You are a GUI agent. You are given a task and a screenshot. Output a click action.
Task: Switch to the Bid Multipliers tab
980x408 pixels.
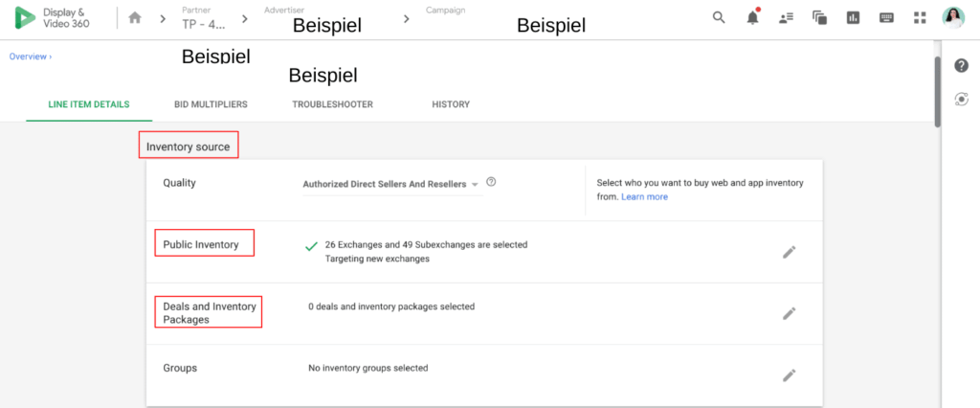click(x=211, y=104)
